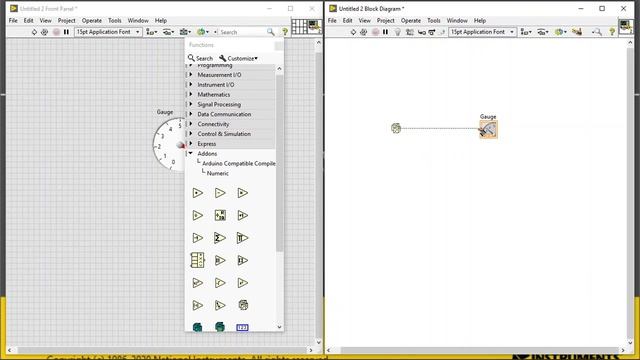Click the Clean Up Diagram broom icon
This screenshot has height=360, width=640.
click(577, 32)
